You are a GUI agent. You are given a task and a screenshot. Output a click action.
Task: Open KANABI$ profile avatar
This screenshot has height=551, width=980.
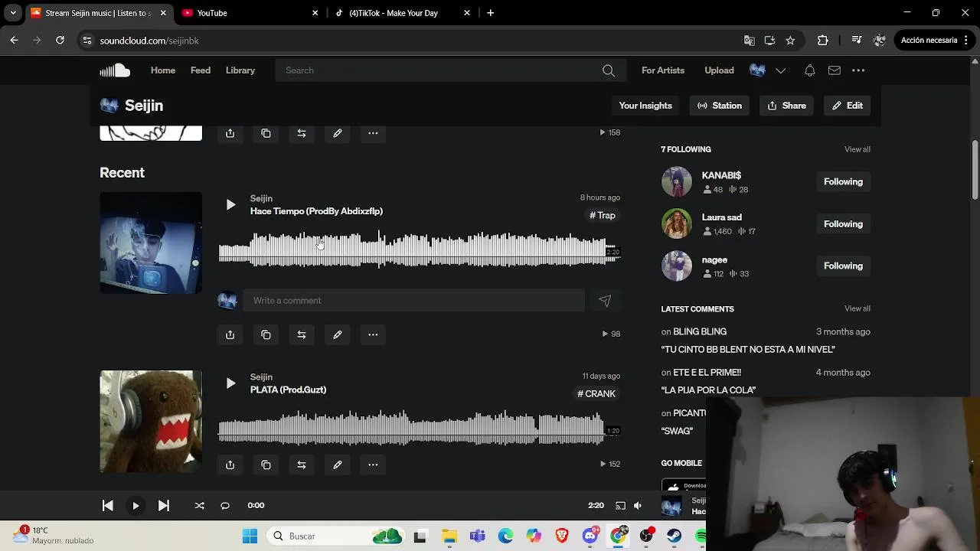tap(676, 182)
